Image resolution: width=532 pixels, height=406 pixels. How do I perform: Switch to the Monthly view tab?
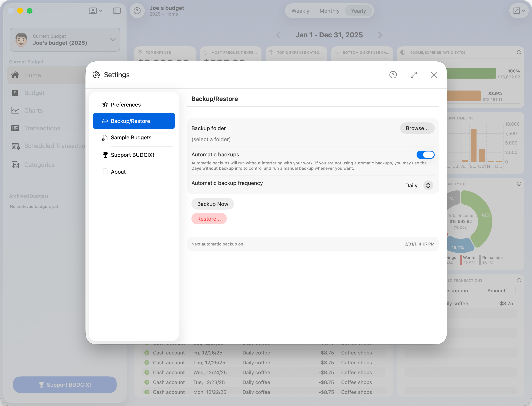point(329,11)
